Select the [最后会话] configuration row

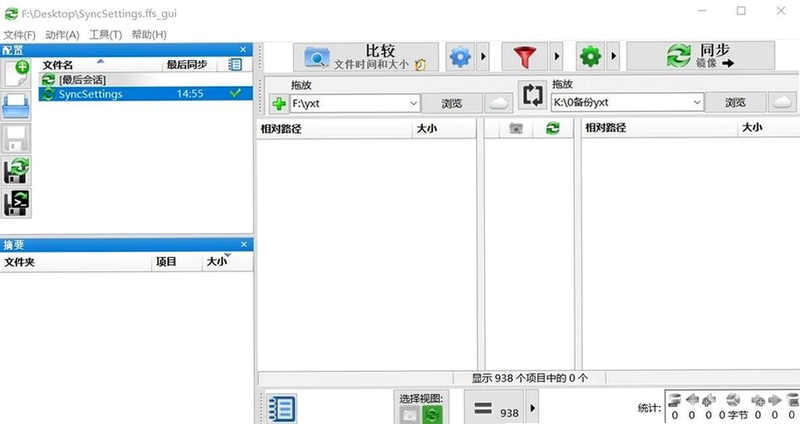[x=145, y=80]
